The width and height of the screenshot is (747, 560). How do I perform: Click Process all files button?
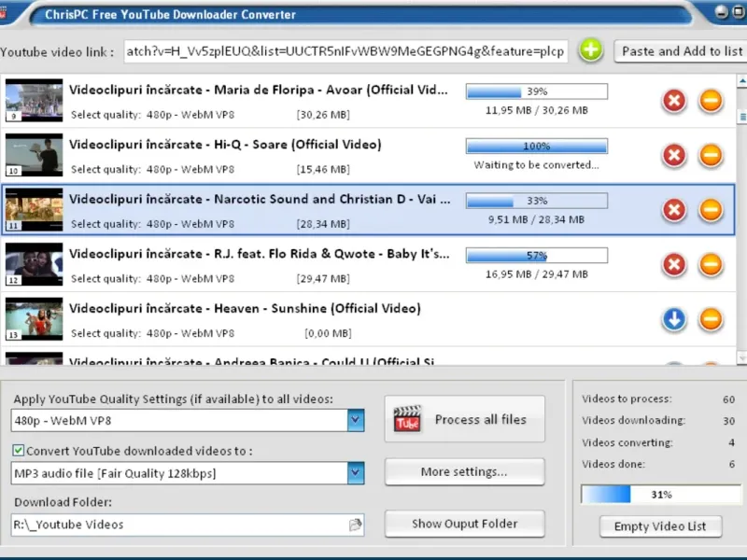pyautogui.click(x=464, y=419)
